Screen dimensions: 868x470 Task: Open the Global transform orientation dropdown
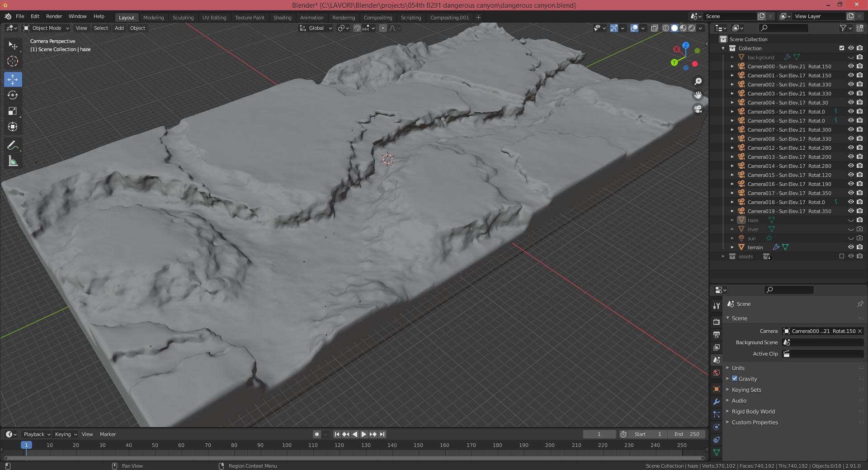[x=316, y=28]
